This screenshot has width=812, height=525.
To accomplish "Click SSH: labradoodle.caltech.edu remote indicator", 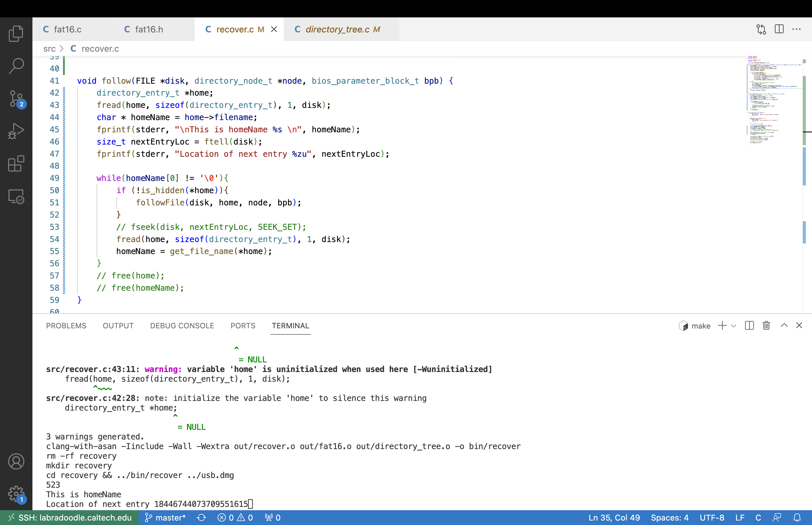I will coord(70,517).
